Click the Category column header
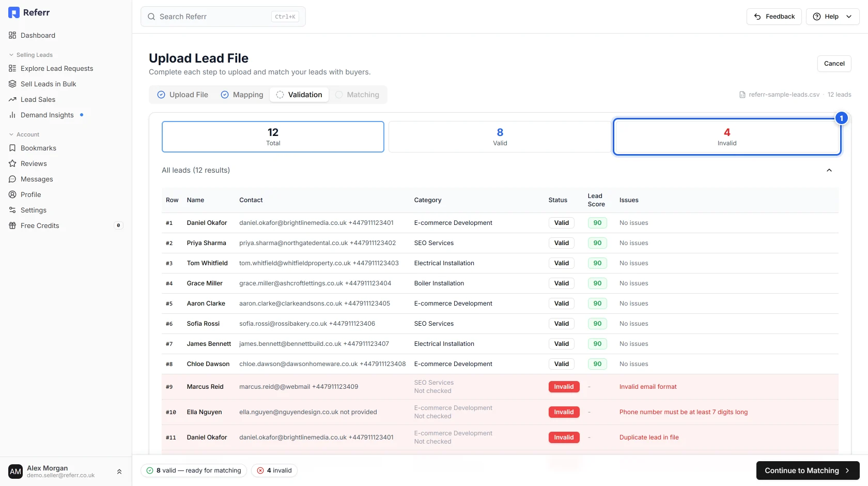Screen dimensions: 868x486 (x=428, y=200)
